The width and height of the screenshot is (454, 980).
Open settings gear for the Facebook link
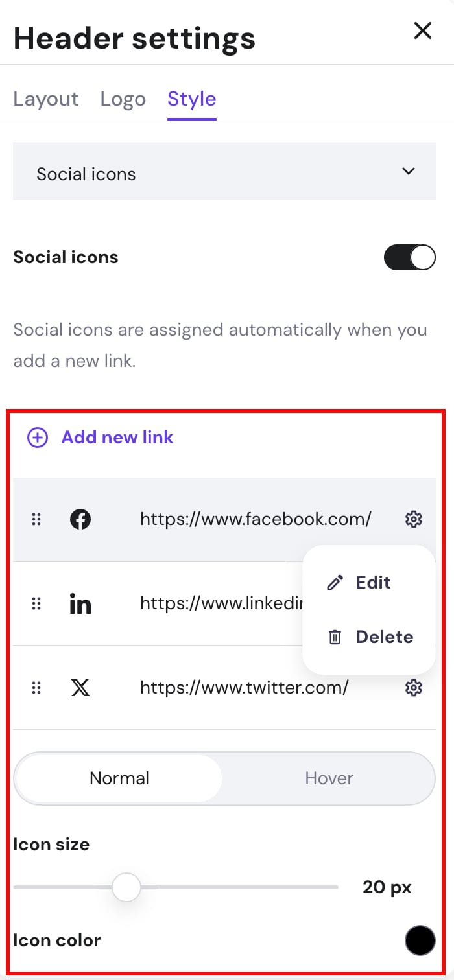[x=413, y=519]
